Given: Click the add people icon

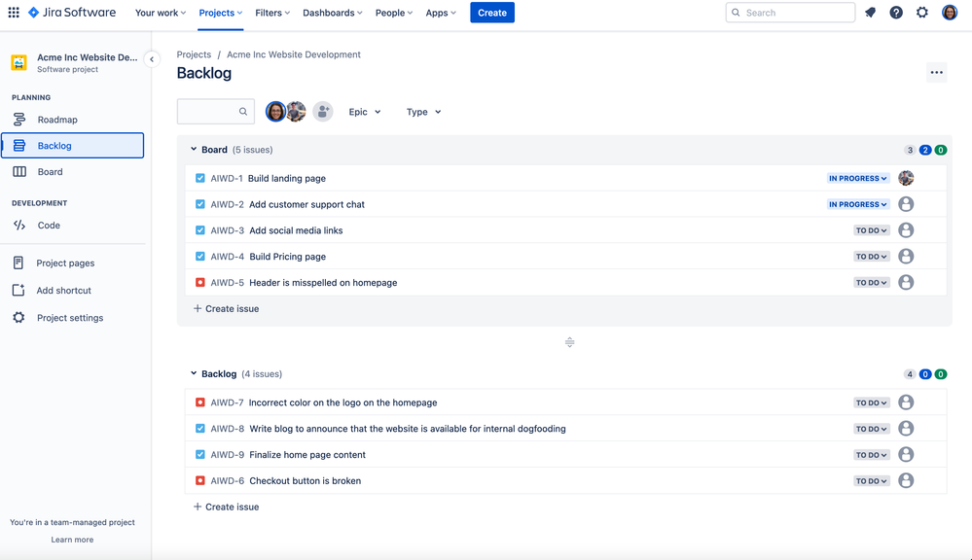Looking at the screenshot, I should click(322, 112).
